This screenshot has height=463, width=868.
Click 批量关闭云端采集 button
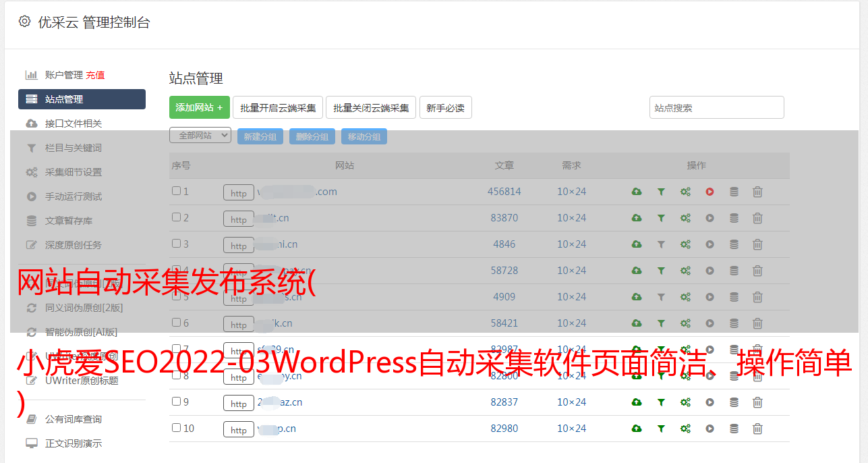tap(371, 107)
